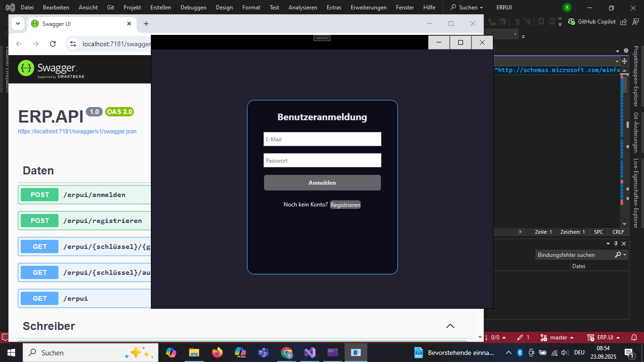Click into the E-Mail input field
Screen dimensions: 644x362
click(322, 139)
